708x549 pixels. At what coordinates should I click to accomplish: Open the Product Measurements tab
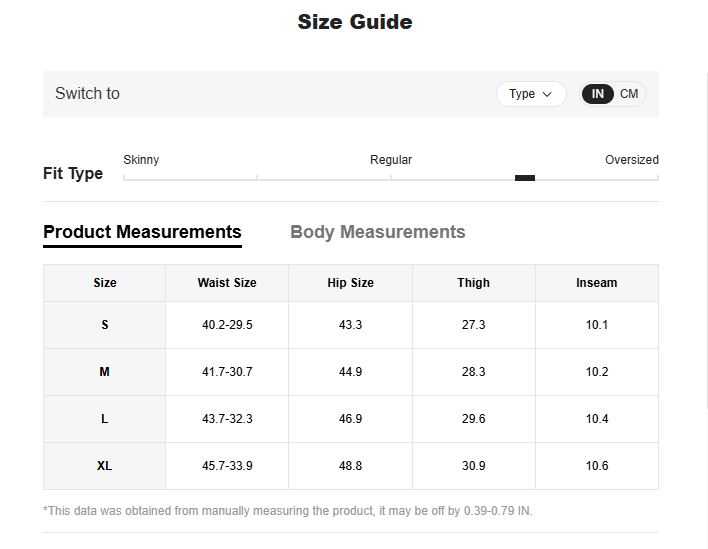point(142,232)
